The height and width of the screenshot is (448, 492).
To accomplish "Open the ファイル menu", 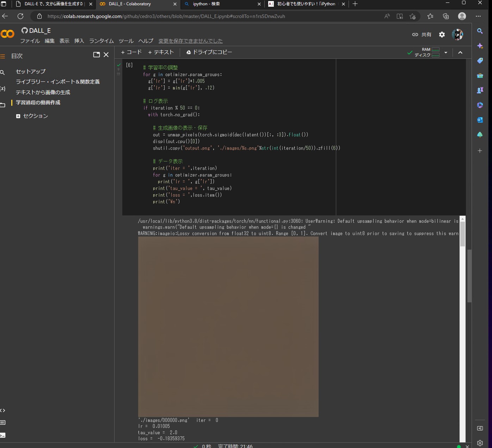I will click(x=30, y=41).
